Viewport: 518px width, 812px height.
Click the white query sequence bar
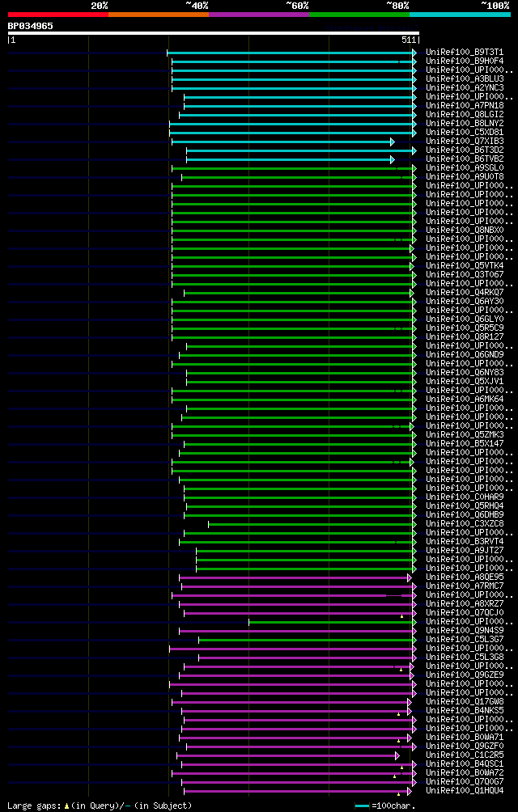pyautogui.click(x=214, y=32)
